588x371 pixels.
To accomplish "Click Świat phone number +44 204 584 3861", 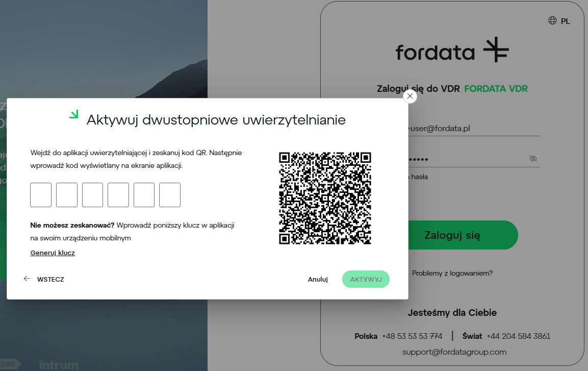I will coord(519,336).
